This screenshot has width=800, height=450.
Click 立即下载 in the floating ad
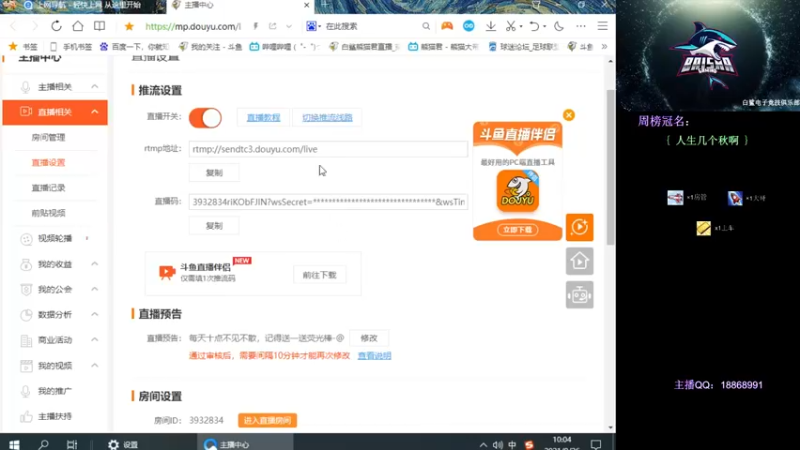[517, 230]
